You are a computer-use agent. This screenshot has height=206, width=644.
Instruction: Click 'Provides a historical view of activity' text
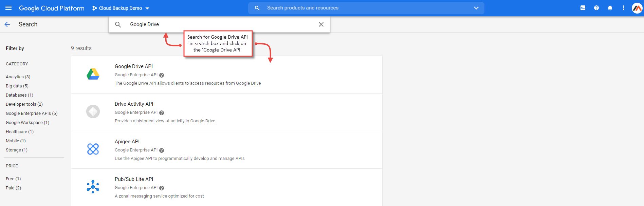(165, 121)
